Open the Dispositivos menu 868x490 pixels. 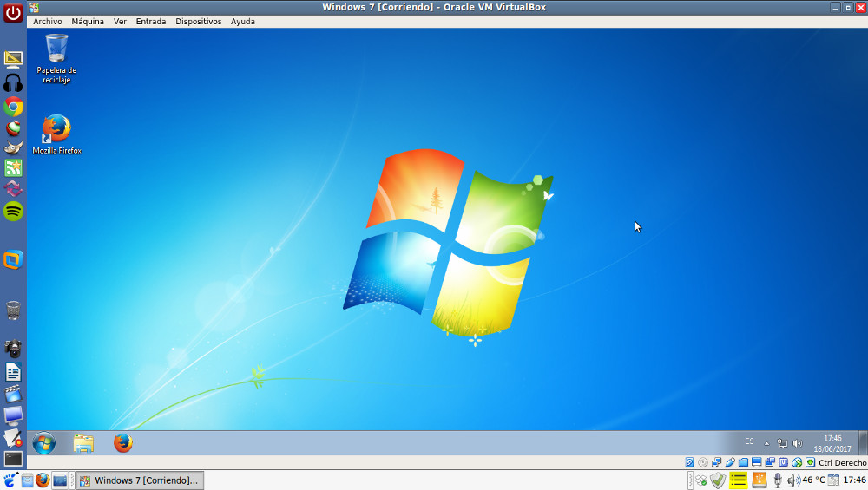point(198,22)
